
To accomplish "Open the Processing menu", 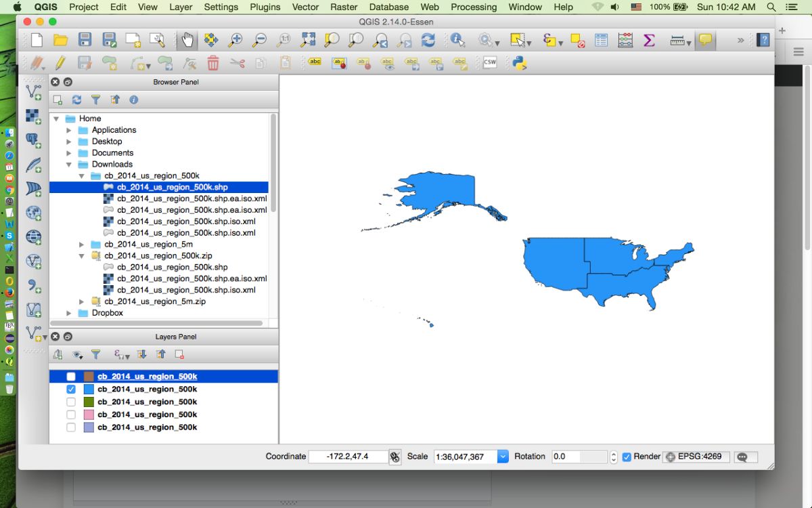I will point(474,7).
